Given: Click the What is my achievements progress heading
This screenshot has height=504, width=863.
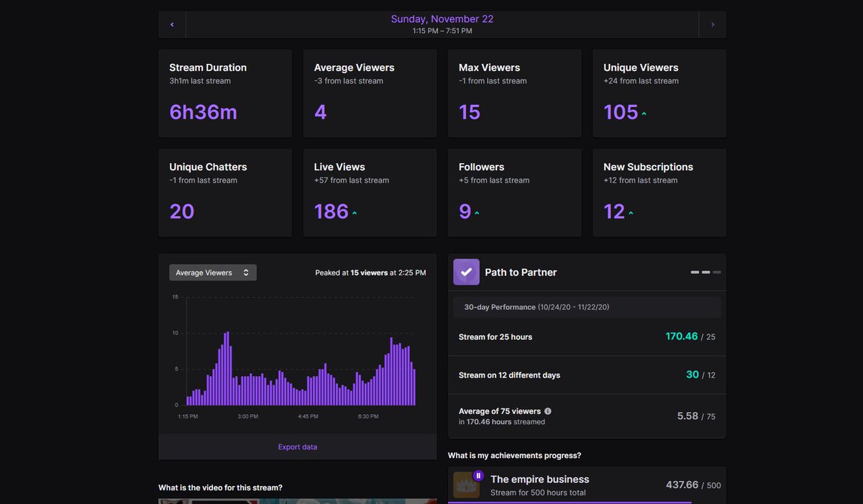Looking at the screenshot, I should 515,455.
